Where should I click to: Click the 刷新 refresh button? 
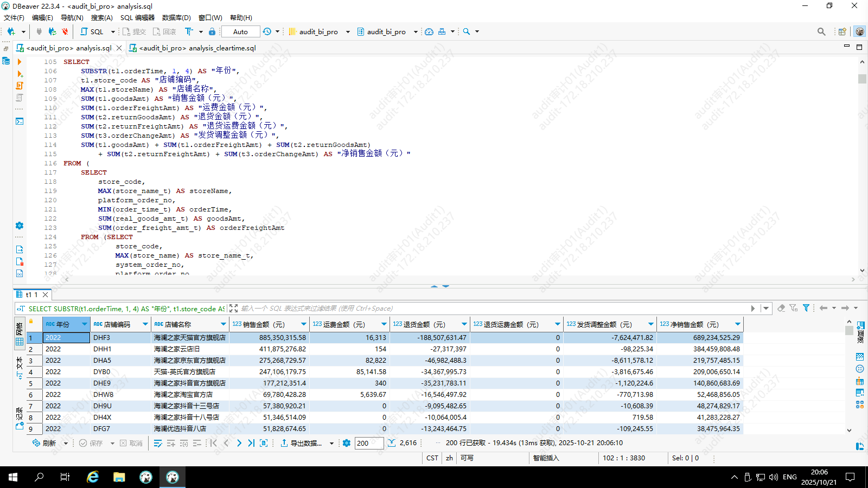click(44, 443)
